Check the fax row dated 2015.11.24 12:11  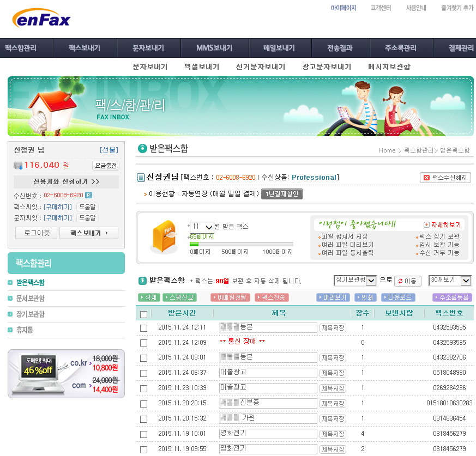143,328
